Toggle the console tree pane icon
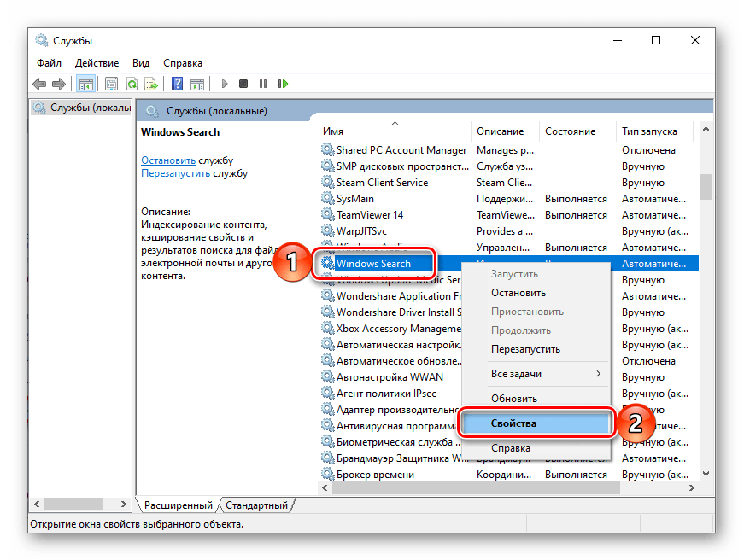744x560 pixels. [85, 84]
